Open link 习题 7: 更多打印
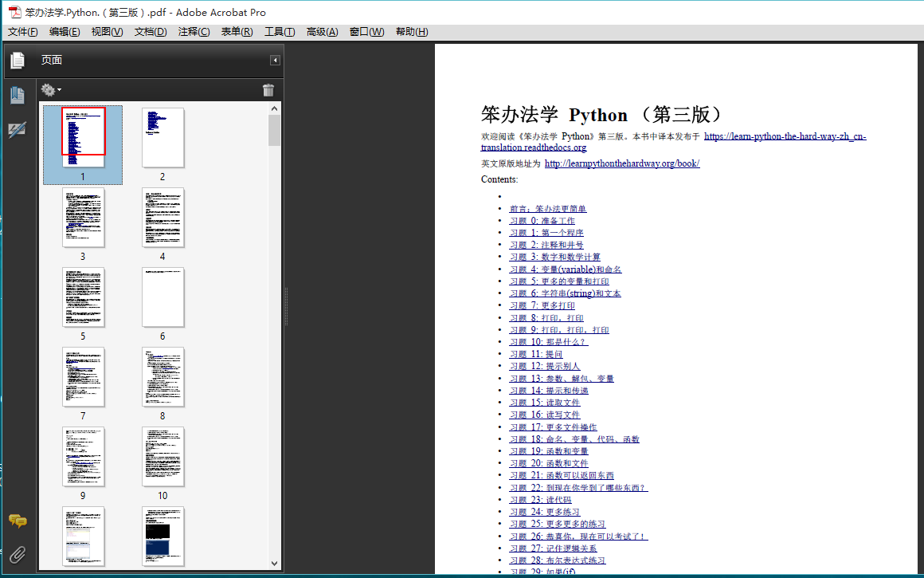 pos(542,305)
